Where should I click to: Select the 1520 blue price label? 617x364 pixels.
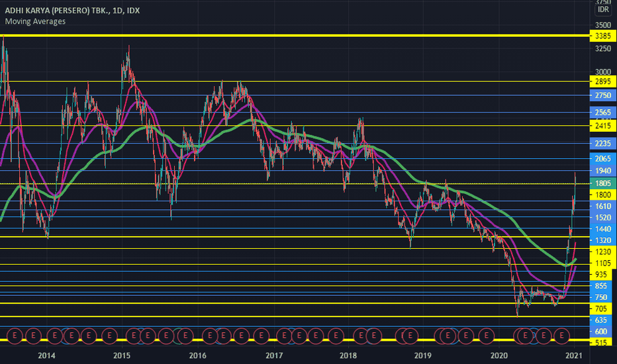[603, 218]
